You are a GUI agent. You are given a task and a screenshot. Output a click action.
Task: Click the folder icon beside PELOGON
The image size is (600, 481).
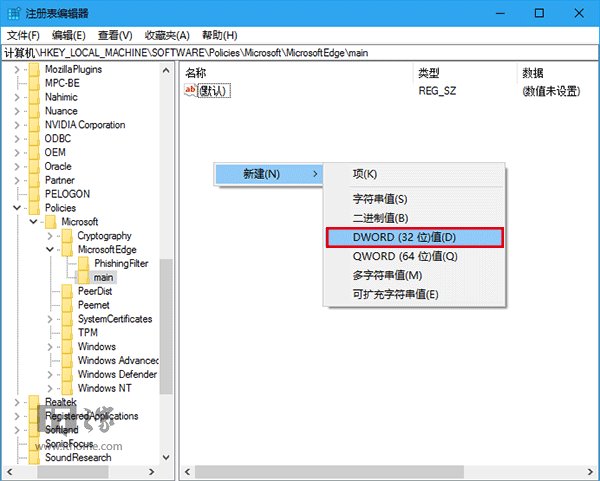(x=35, y=194)
